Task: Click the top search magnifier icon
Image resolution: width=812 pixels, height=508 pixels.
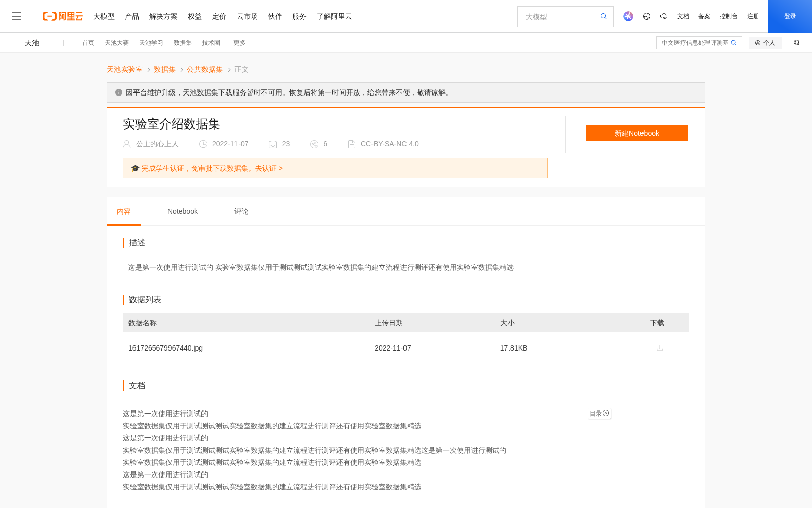Action: click(x=604, y=16)
